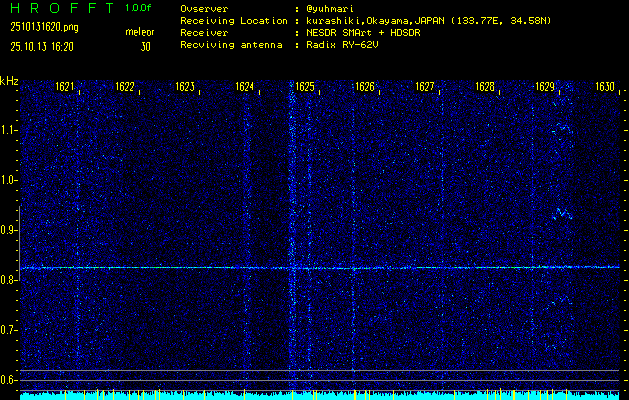Viewport: 629px width, 400px height.
Task: Select the 1.1 kHz frequency label
Action: coord(8,130)
